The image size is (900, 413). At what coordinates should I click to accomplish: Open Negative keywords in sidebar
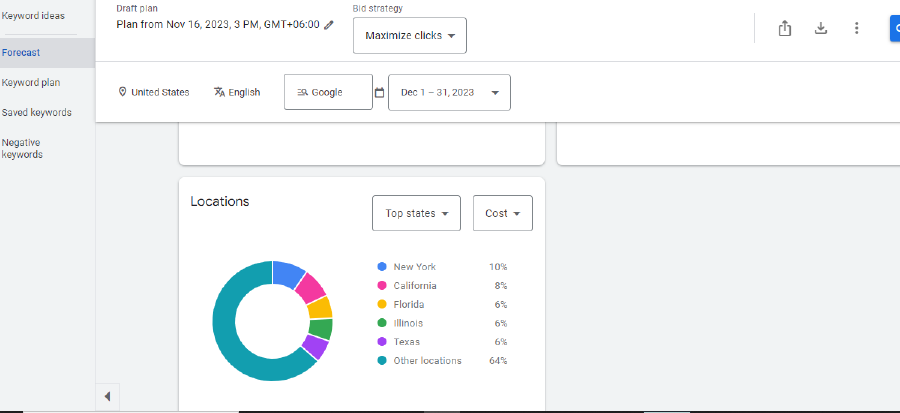(x=22, y=149)
